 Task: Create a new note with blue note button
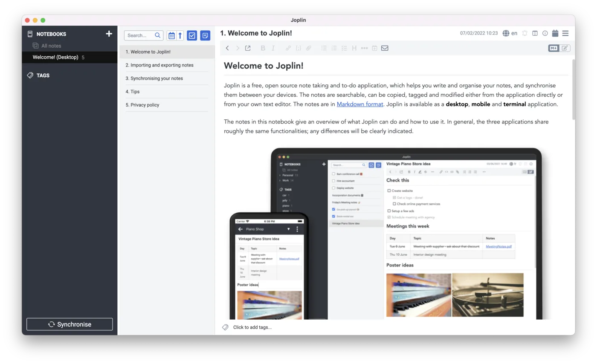[205, 35]
